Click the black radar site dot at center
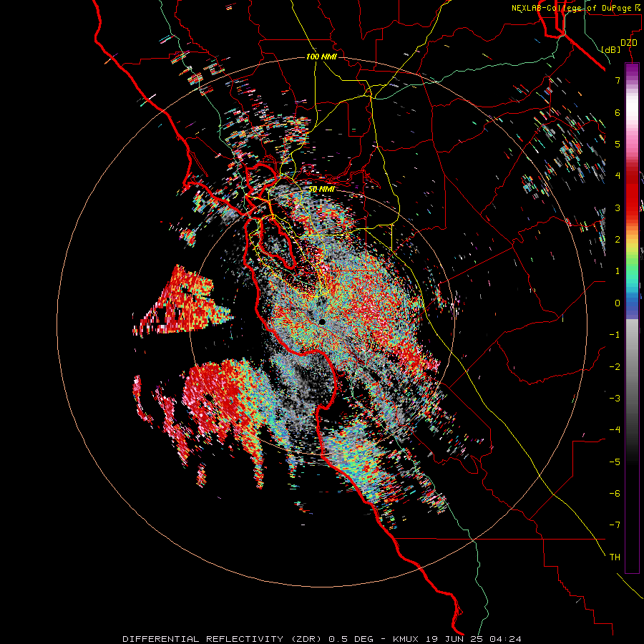Image resolution: width=644 pixels, height=644 pixels. click(322, 322)
